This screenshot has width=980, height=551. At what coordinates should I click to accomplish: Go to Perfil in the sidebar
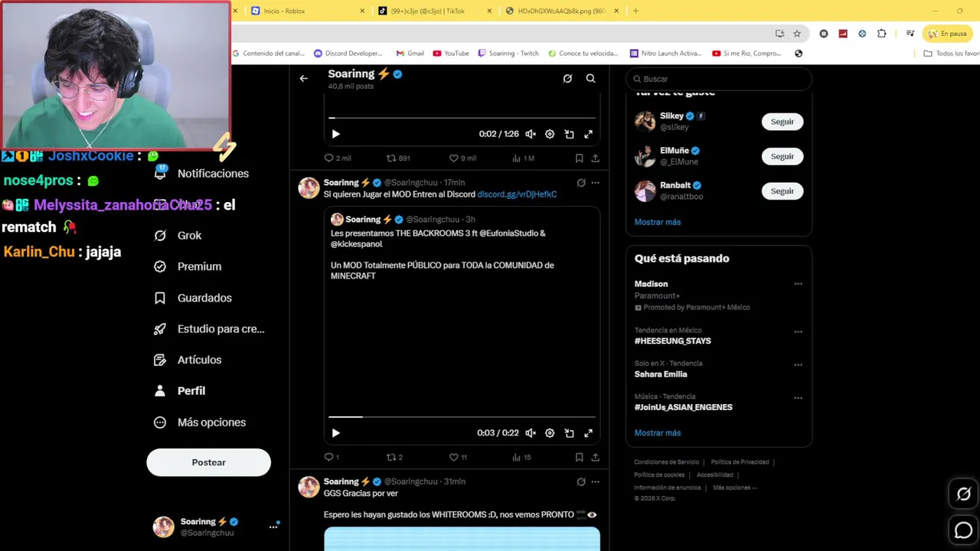pyautogui.click(x=179, y=391)
